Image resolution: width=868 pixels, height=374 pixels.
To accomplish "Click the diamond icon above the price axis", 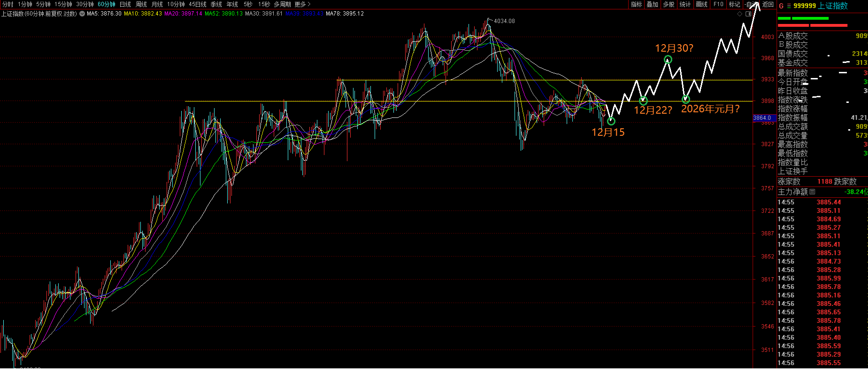I will click(740, 14).
